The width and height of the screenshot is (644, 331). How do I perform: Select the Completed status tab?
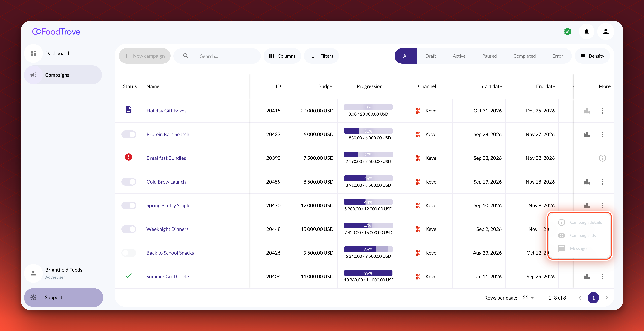tap(524, 56)
